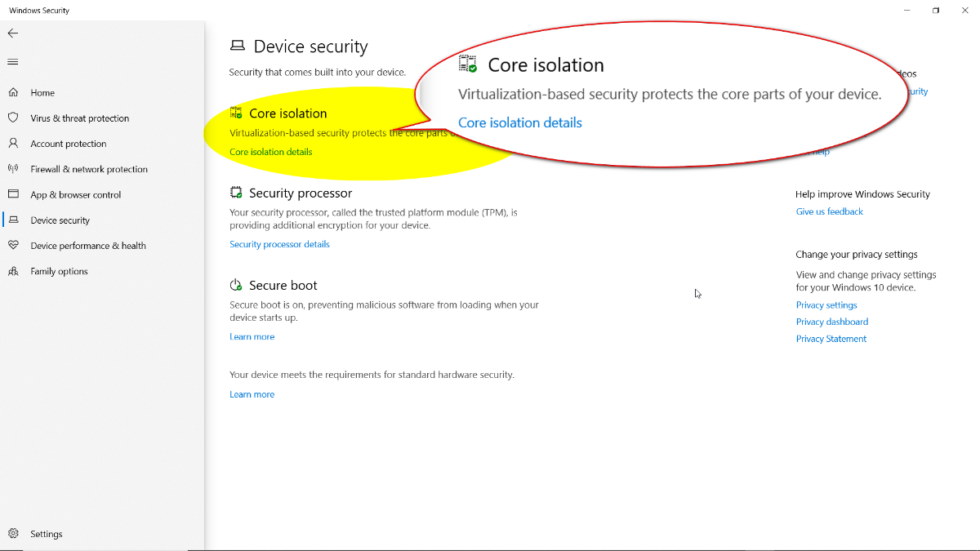The height and width of the screenshot is (551, 980).
Task: Expand the hamburger navigation menu
Action: pyautogui.click(x=13, y=62)
